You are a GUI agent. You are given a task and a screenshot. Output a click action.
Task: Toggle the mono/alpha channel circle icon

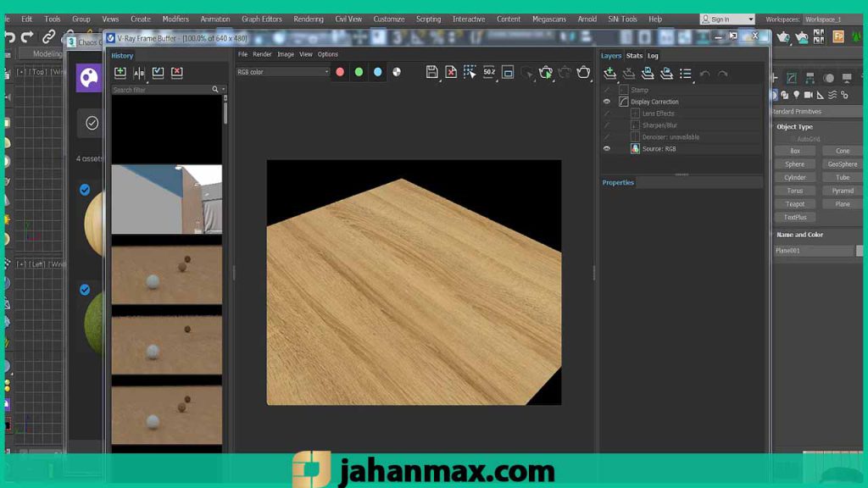tap(397, 73)
